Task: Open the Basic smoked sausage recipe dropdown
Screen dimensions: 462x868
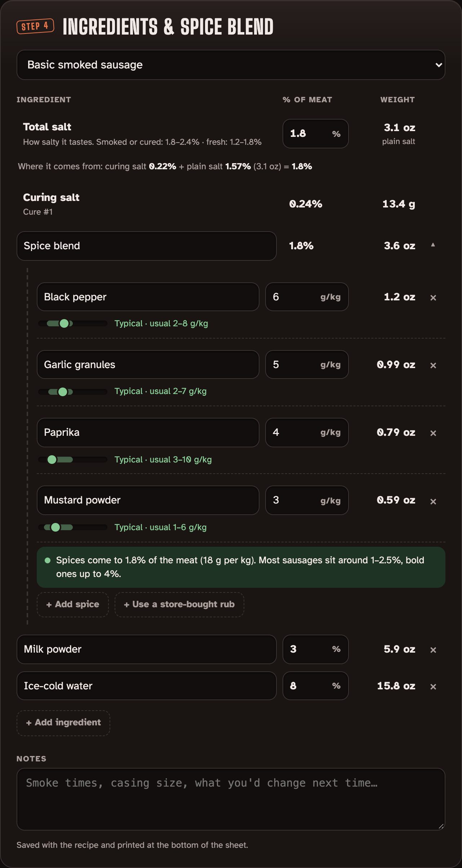Action: (x=231, y=65)
